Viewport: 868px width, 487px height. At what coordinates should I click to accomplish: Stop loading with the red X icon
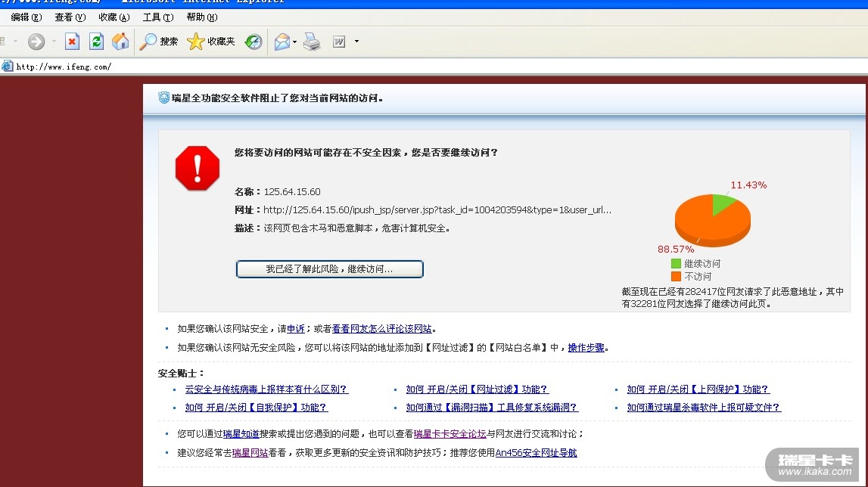tap(72, 42)
